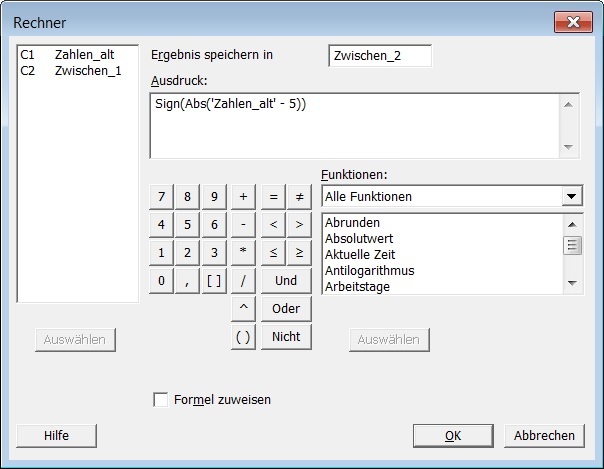
Task: Insert the Und logical operator
Action: coord(286,281)
